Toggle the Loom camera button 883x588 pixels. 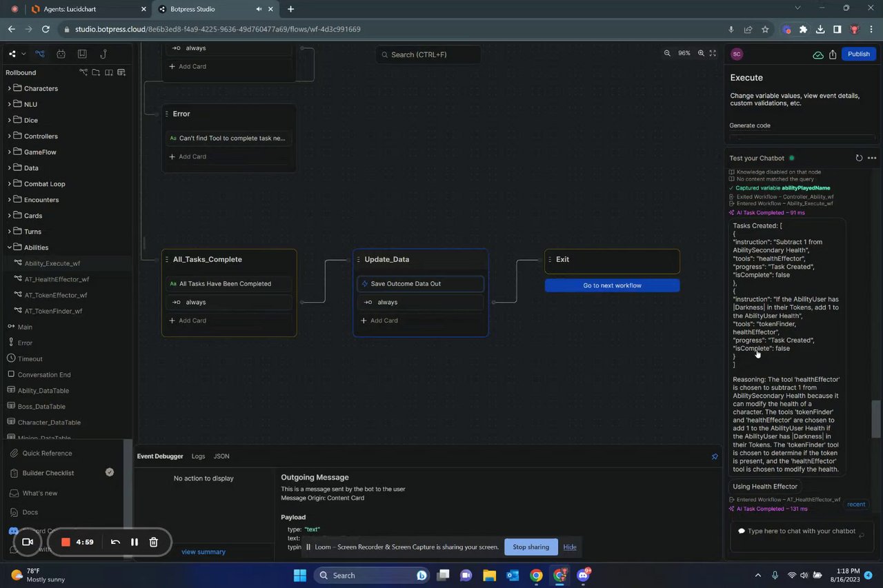[28, 542]
